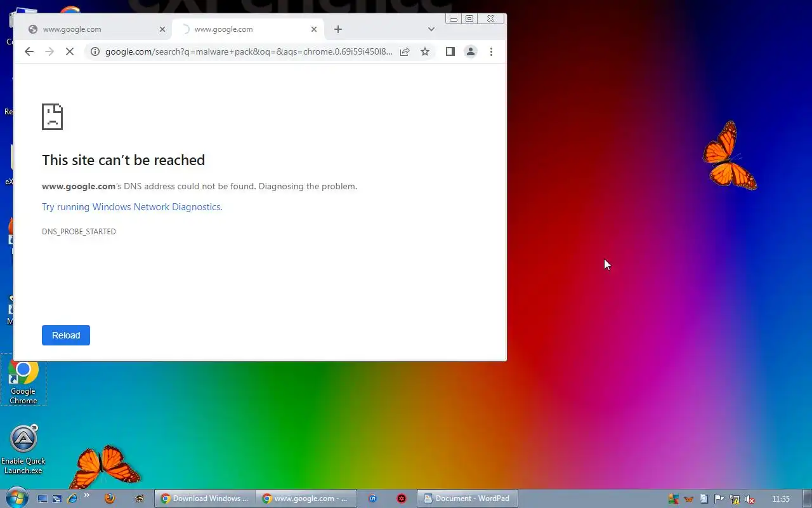Click Show Desktop quick launch icon

click(43, 499)
